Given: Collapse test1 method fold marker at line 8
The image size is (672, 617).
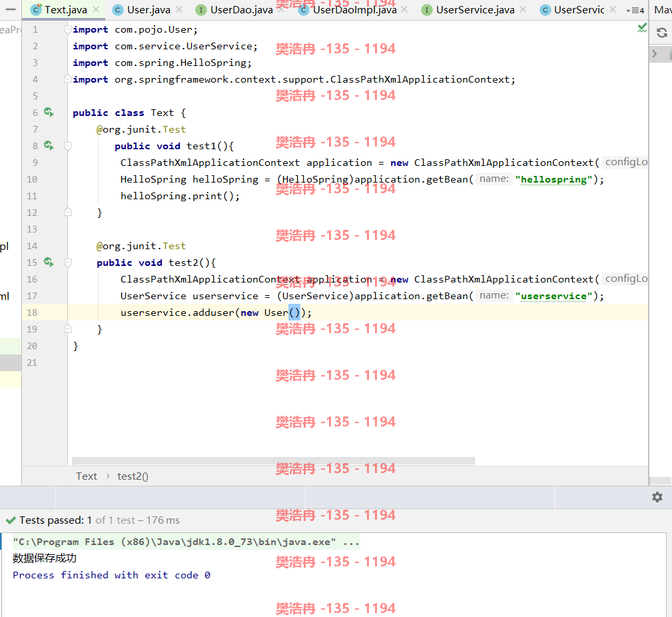Looking at the screenshot, I should [x=67, y=146].
